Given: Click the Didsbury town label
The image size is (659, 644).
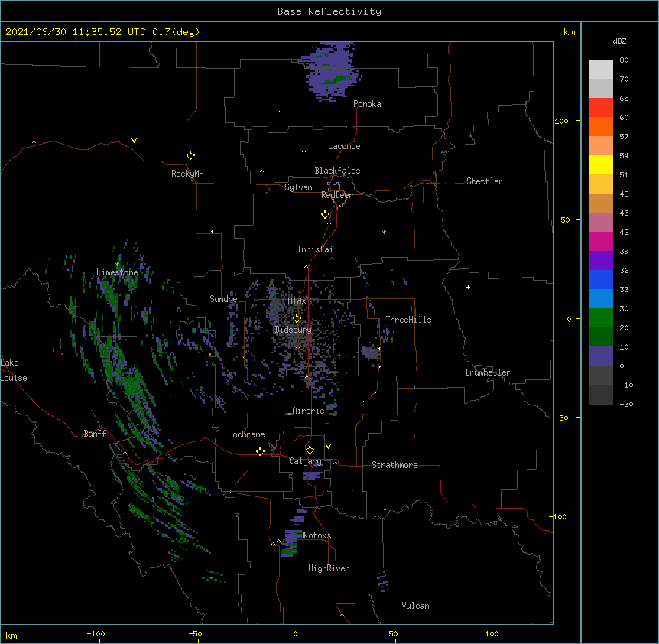Looking at the screenshot, I should click(x=293, y=330).
